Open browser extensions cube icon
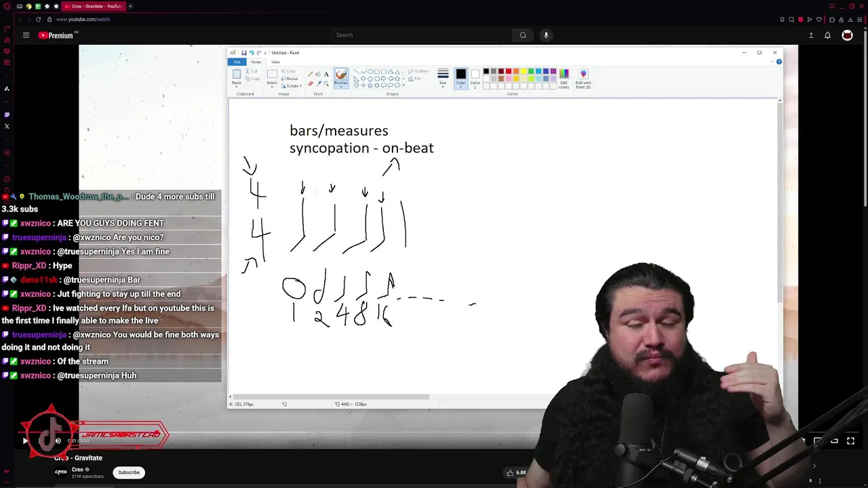The height and width of the screenshot is (488, 868). pos(832,19)
